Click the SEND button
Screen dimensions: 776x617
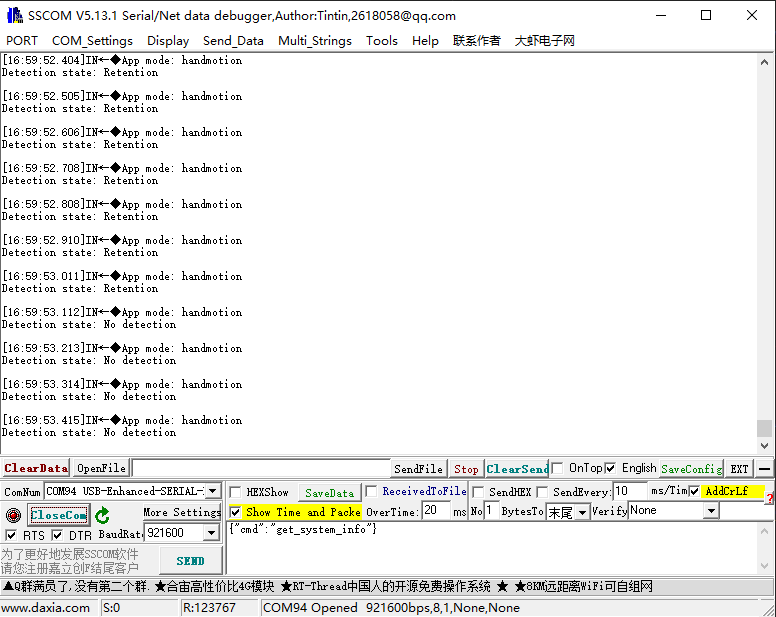click(190, 561)
